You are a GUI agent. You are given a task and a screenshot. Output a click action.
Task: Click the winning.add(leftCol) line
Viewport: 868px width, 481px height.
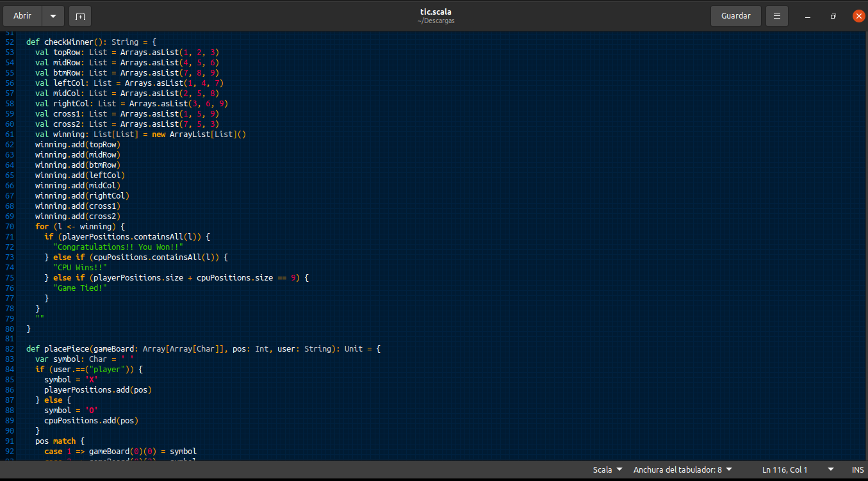point(80,175)
